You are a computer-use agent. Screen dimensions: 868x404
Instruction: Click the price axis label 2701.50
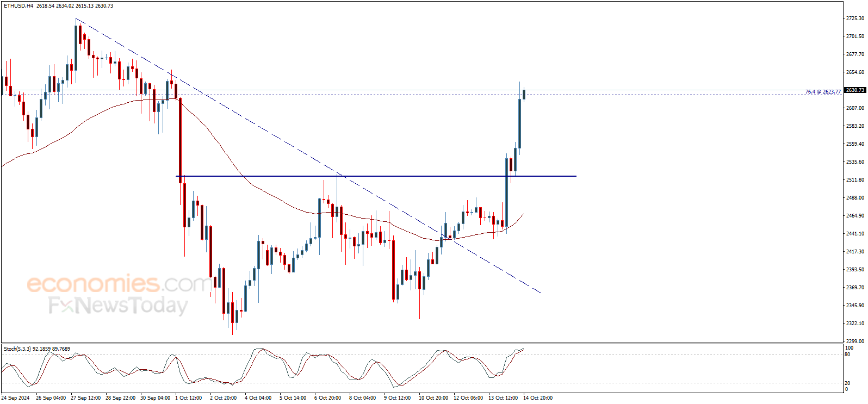855,36
